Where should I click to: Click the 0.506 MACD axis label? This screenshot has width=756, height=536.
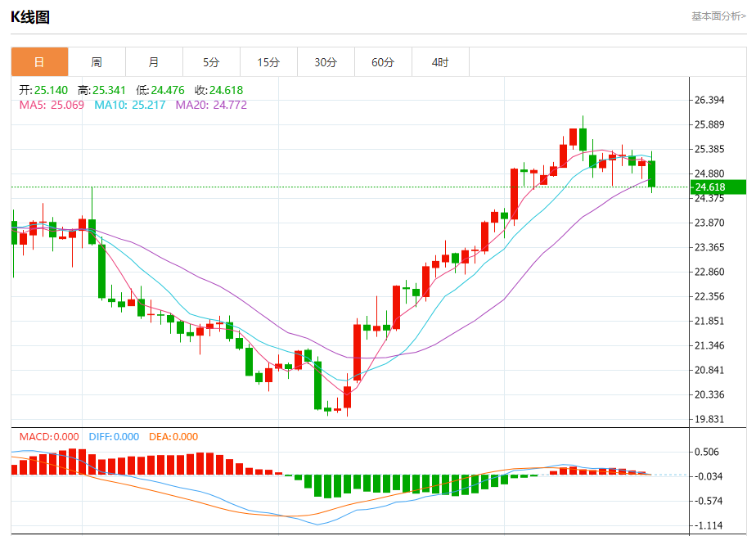(706, 453)
